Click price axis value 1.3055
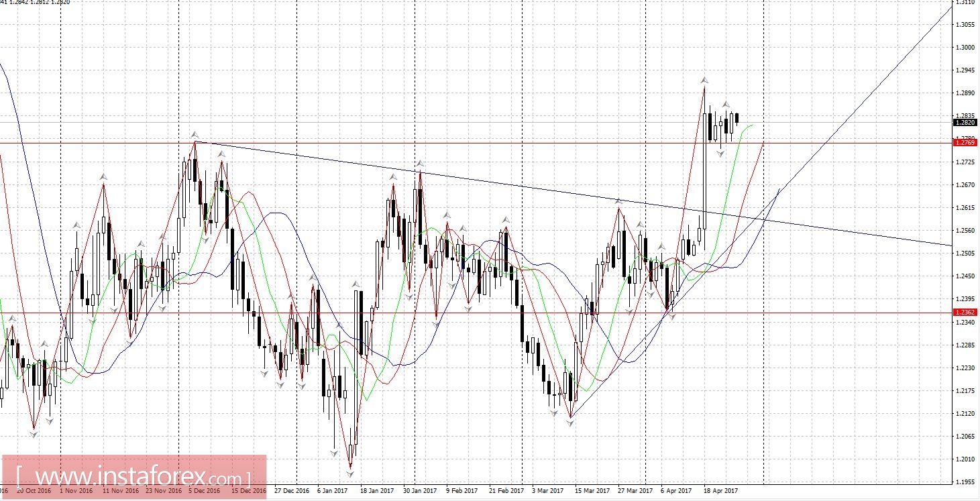Viewport: 980px width, 501px height. (x=965, y=25)
